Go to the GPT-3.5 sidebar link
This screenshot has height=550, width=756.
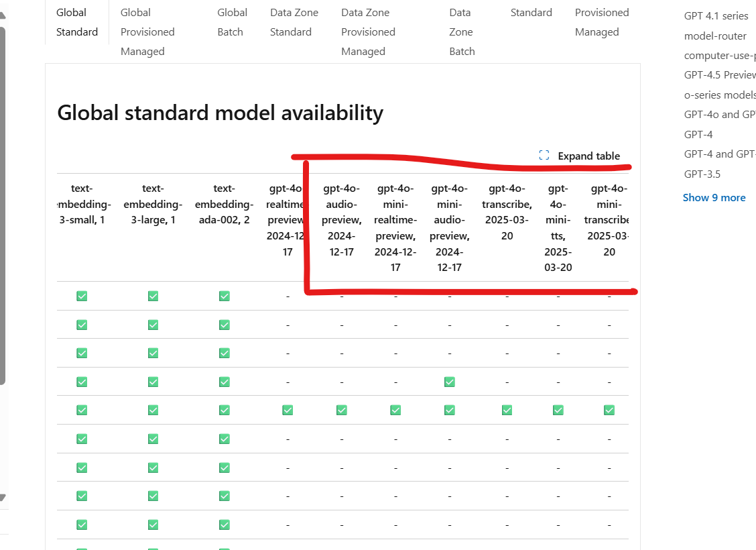point(702,174)
